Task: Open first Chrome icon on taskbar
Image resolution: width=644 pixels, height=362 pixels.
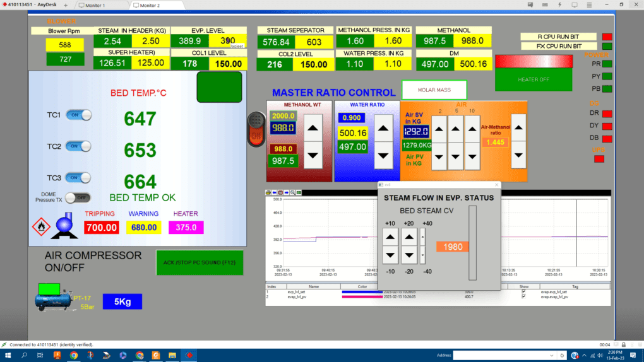Action: [73, 356]
